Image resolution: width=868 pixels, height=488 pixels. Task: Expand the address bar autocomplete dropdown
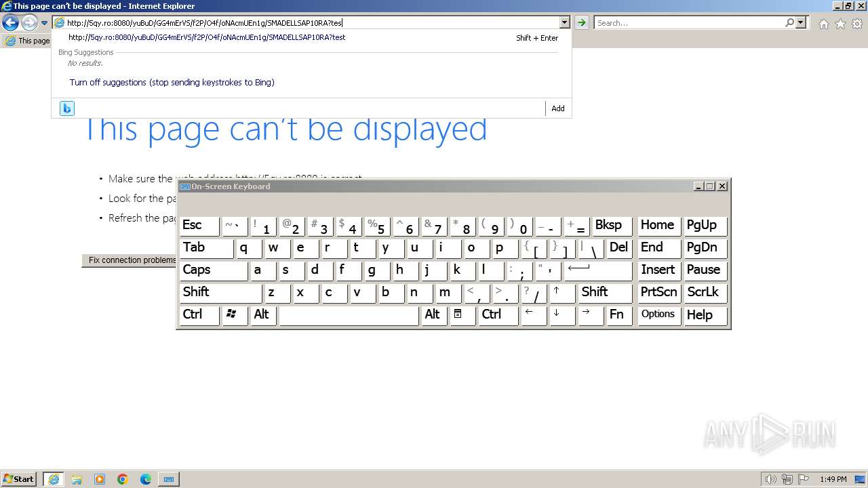click(564, 23)
